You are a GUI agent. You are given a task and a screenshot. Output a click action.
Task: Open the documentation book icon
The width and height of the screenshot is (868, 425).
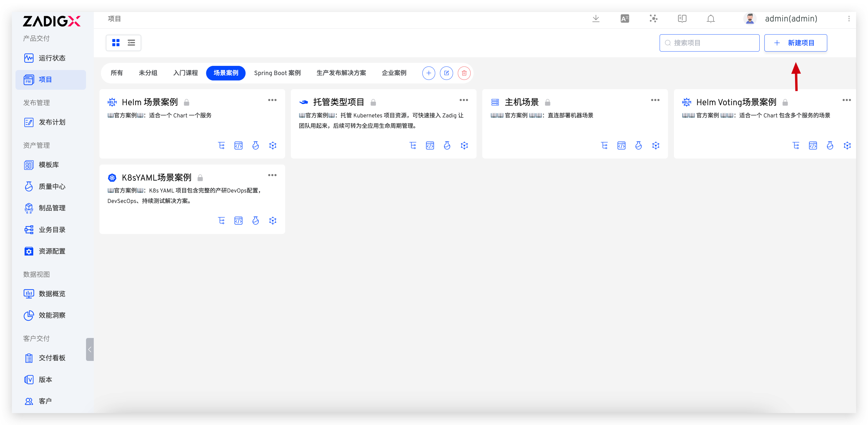[x=682, y=18]
